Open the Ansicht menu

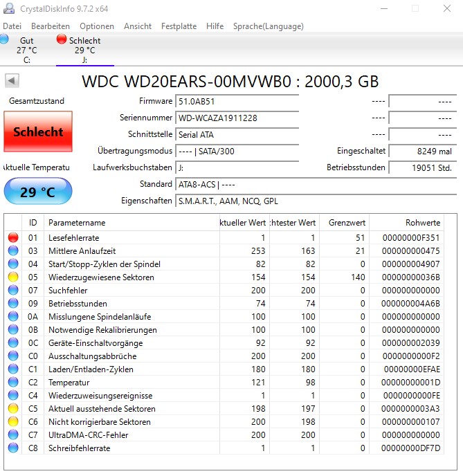click(138, 26)
